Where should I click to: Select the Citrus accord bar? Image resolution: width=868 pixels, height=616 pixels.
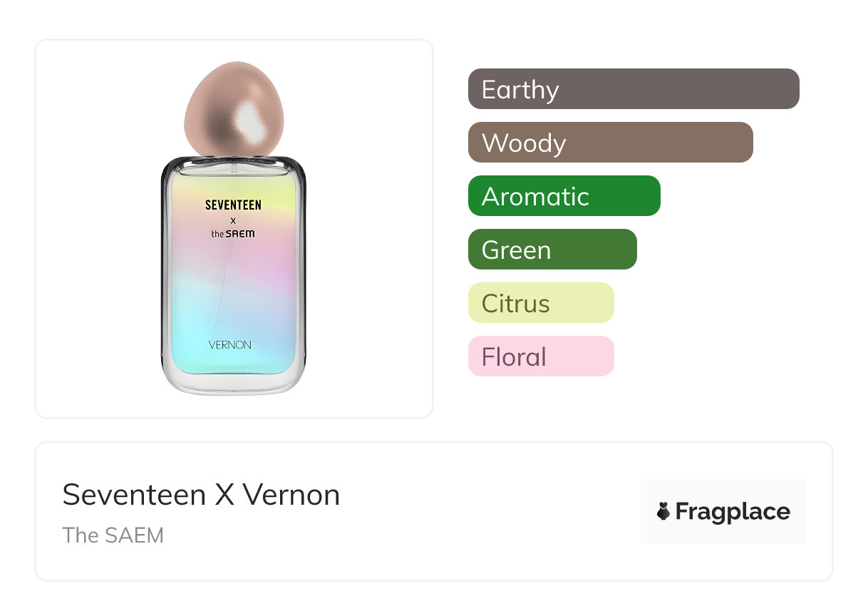click(540, 303)
